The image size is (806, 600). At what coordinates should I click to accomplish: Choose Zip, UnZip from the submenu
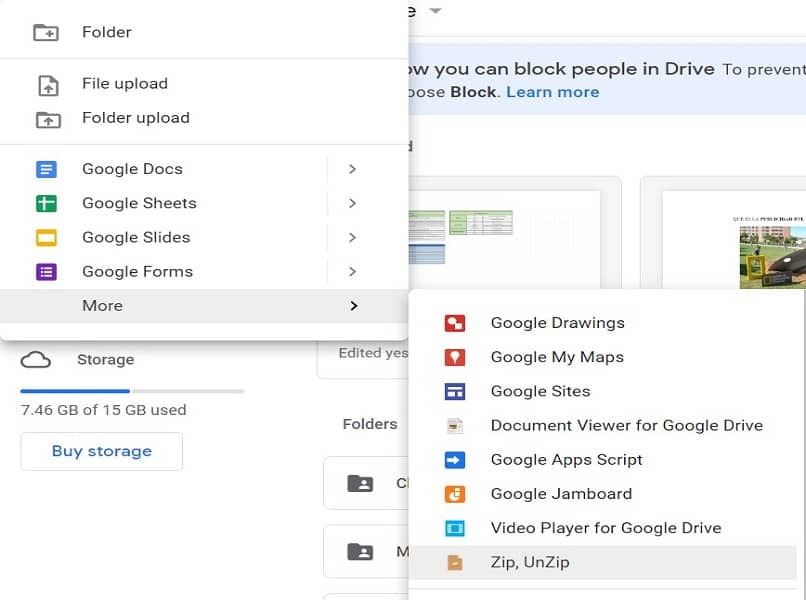(x=530, y=561)
